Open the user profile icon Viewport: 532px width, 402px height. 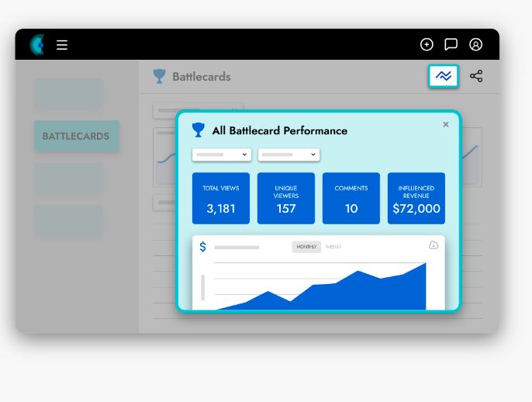tap(475, 44)
